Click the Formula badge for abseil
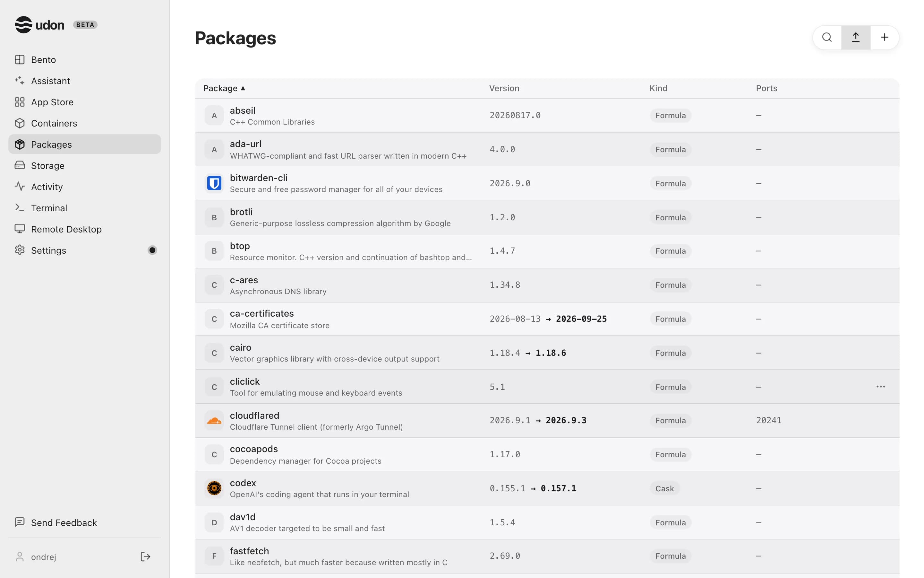 coord(671,116)
